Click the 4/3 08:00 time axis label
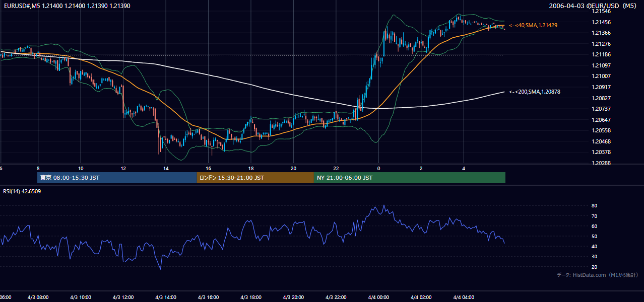The image size is (644, 302). 38,297
